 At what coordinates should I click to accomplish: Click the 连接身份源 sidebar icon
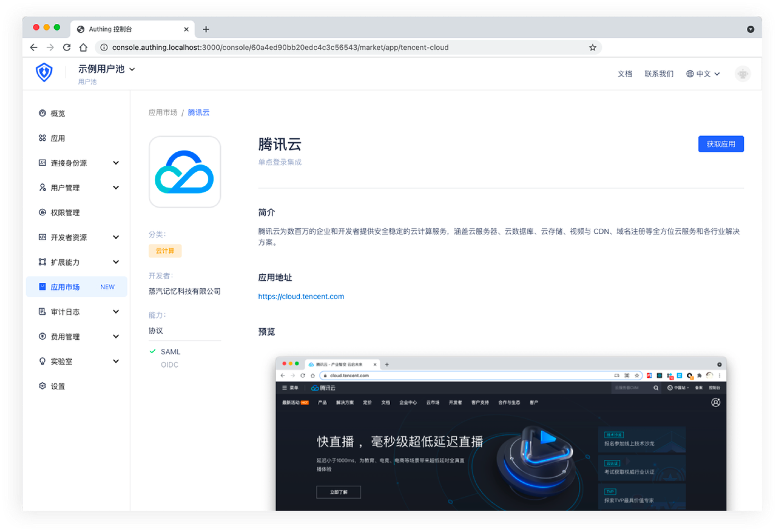click(x=42, y=163)
